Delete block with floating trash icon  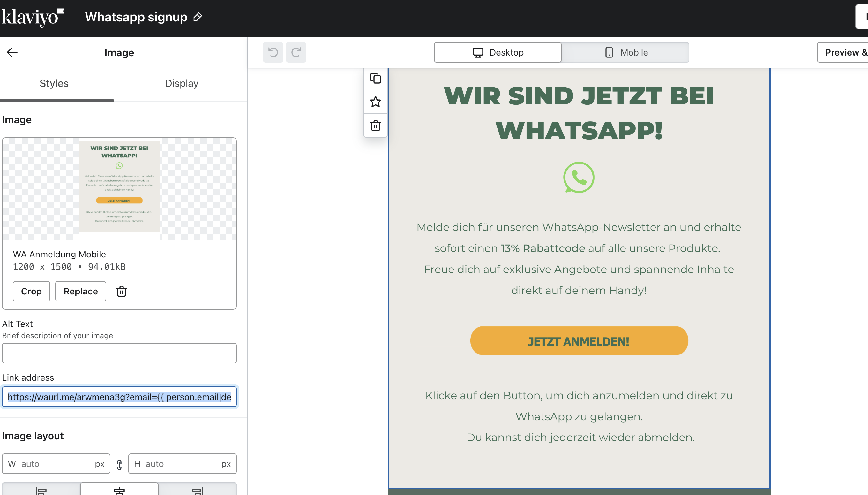[375, 126]
